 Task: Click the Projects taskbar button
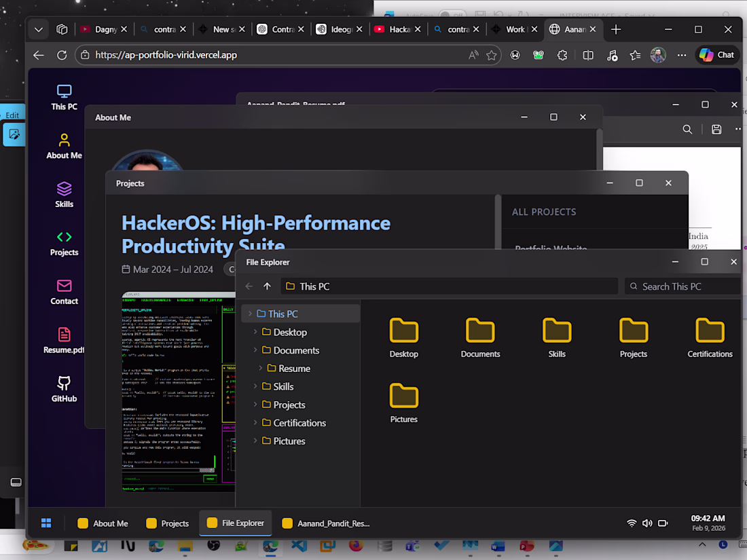click(x=167, y=523)
